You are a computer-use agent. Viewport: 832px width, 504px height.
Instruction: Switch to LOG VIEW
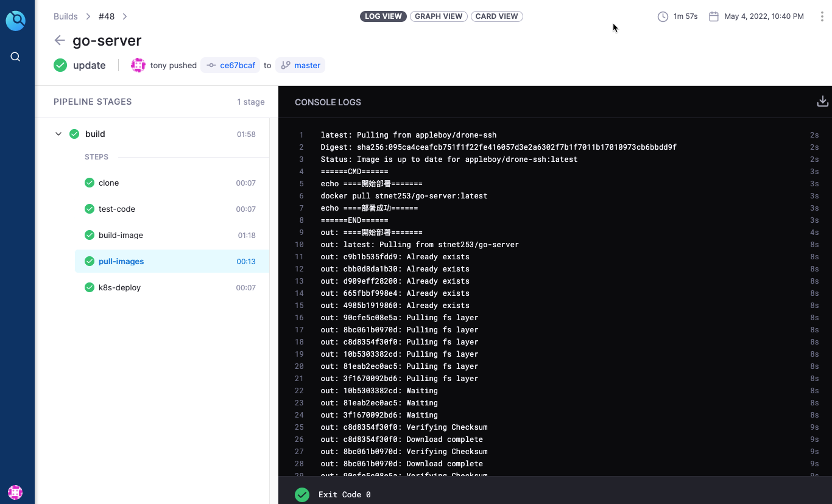pyautogui.click(x=383, y=16)
